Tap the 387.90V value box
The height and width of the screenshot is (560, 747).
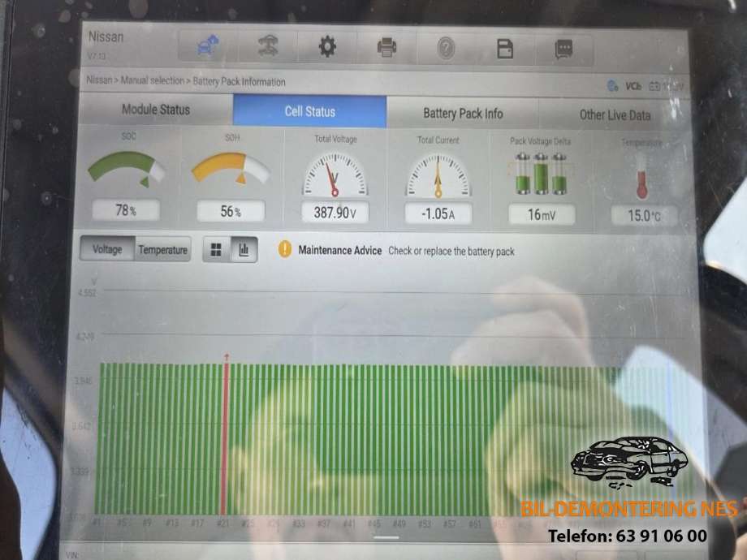335,213
